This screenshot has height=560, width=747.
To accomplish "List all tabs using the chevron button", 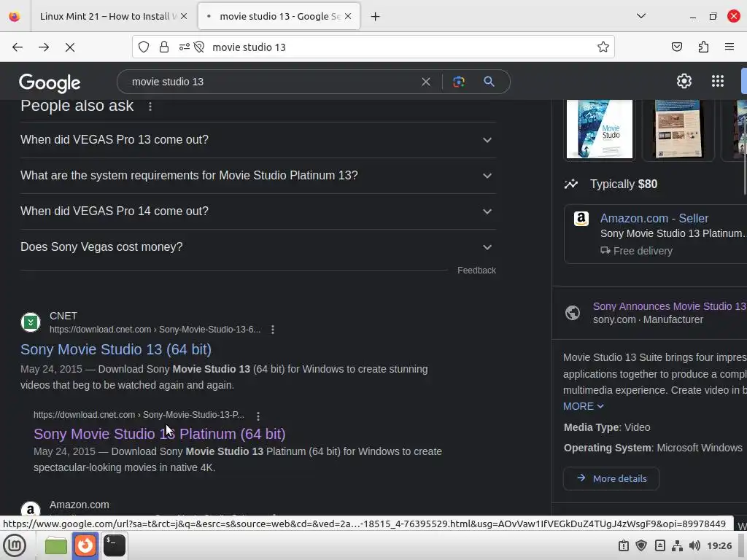I will coord(641,16).
